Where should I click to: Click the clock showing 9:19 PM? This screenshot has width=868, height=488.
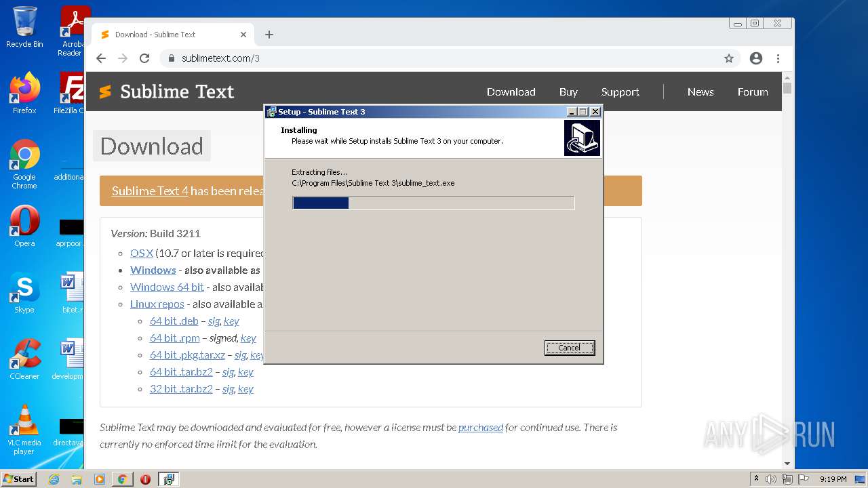tap(833, 479)
